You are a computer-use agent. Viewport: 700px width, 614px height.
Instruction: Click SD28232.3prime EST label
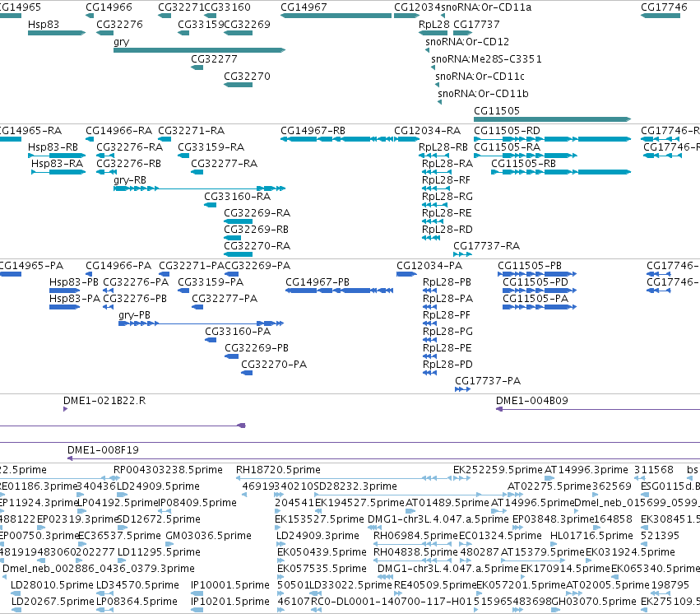(x=355, y=486)
